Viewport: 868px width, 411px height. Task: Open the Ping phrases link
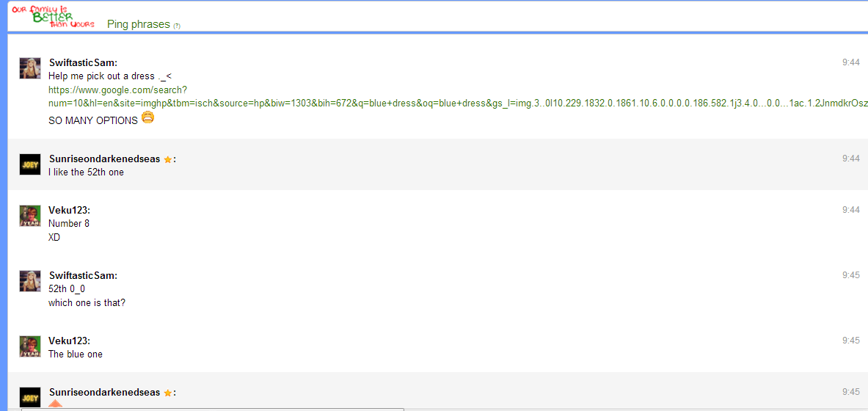138,24
